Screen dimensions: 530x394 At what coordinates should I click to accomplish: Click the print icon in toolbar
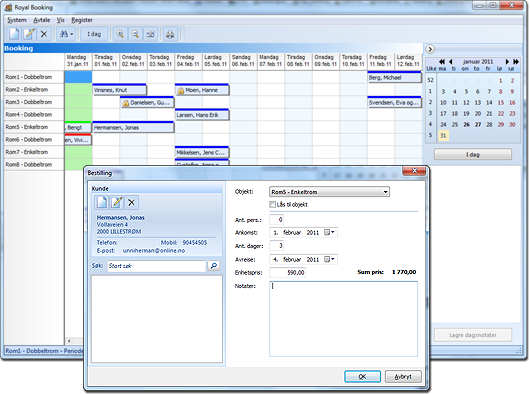[x=170, y=34]
